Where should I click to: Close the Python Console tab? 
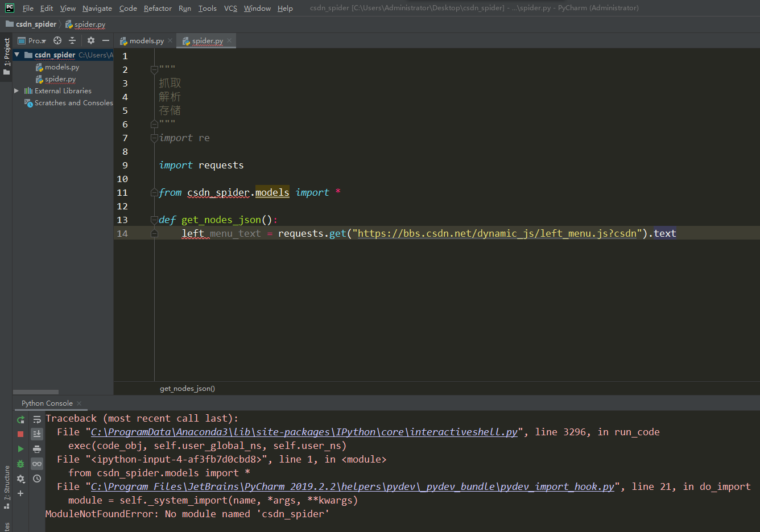point(79,403)
